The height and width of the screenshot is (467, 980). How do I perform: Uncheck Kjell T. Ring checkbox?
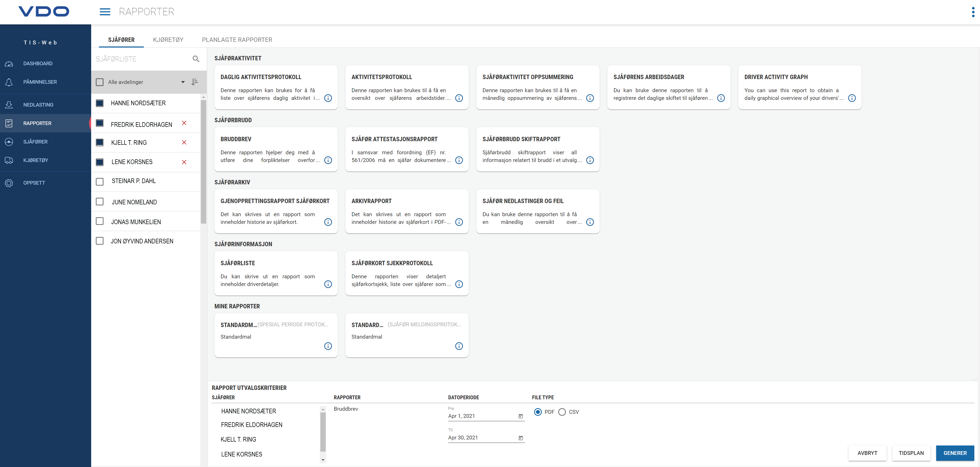(100, 142)
